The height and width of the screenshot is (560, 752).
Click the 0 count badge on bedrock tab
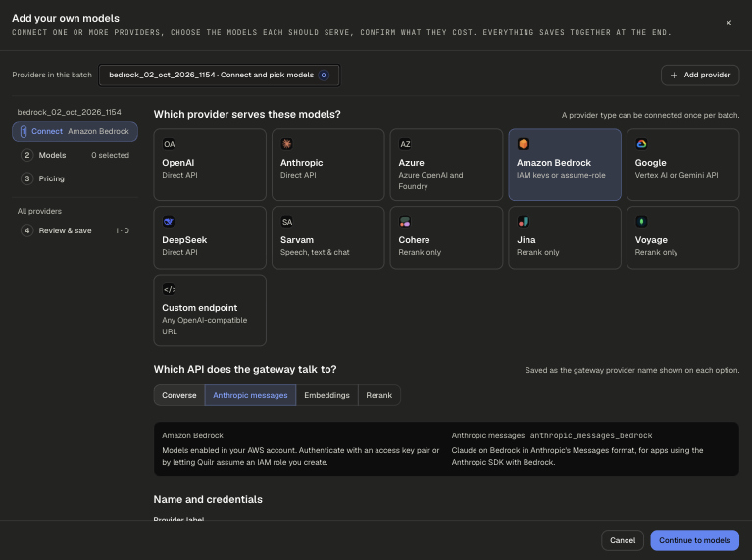click(324, 75)
